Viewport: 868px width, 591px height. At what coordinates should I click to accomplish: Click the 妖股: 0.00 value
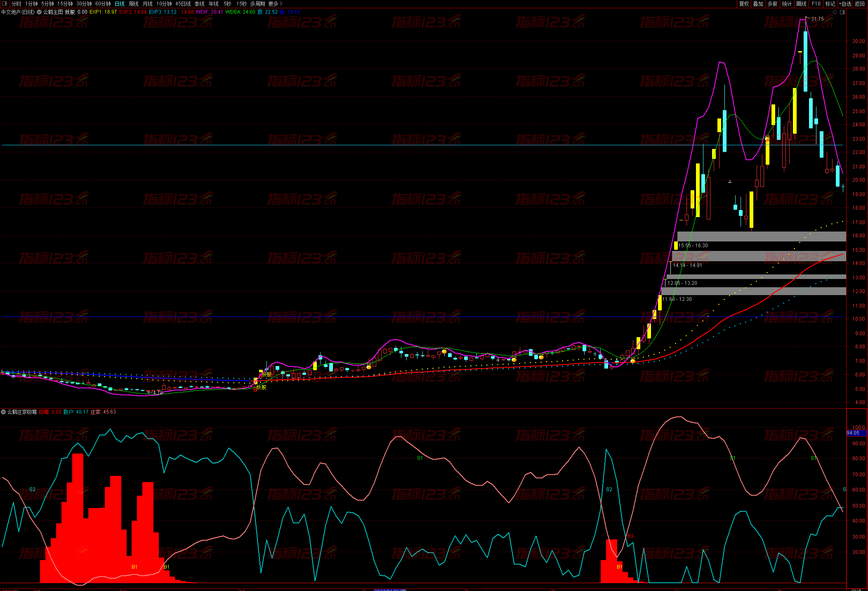click(76, 12)
